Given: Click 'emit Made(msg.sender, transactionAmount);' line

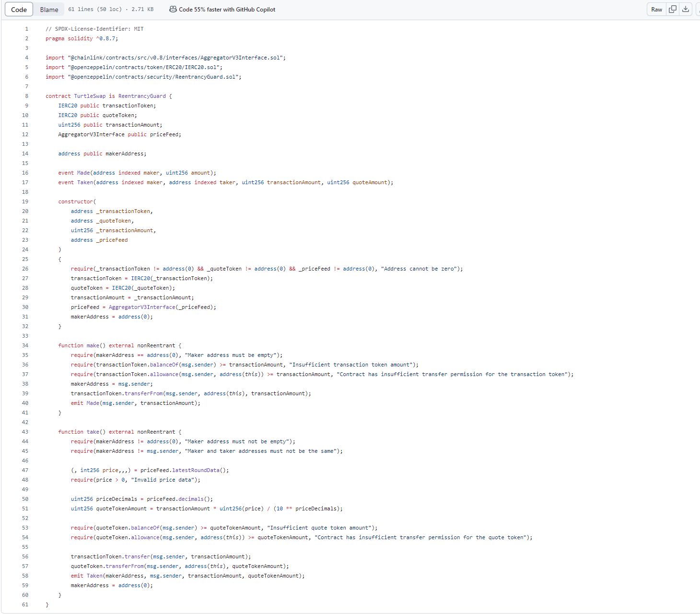Looking at the screenshot, I should point(136,403).
